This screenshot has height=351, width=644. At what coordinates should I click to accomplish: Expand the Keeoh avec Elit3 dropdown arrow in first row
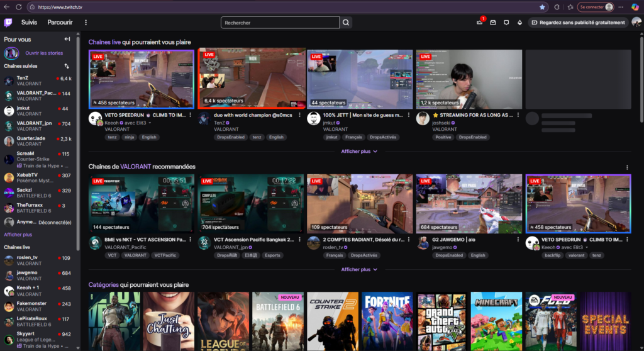(150, 123)
